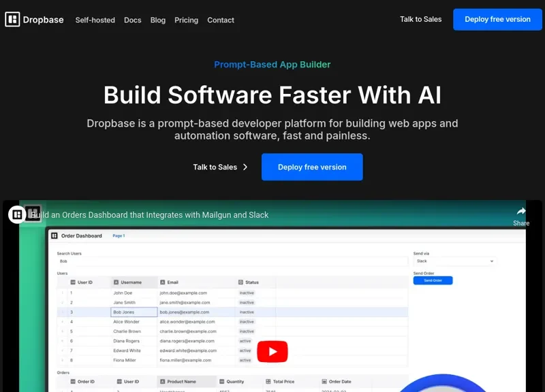Click bob.jones@example.com email cell

point(196,312)
